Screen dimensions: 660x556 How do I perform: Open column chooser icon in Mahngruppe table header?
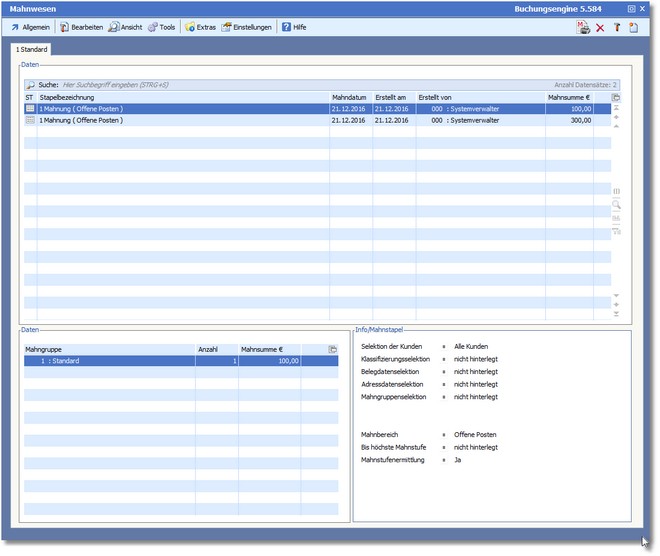[x=333, y=349]
